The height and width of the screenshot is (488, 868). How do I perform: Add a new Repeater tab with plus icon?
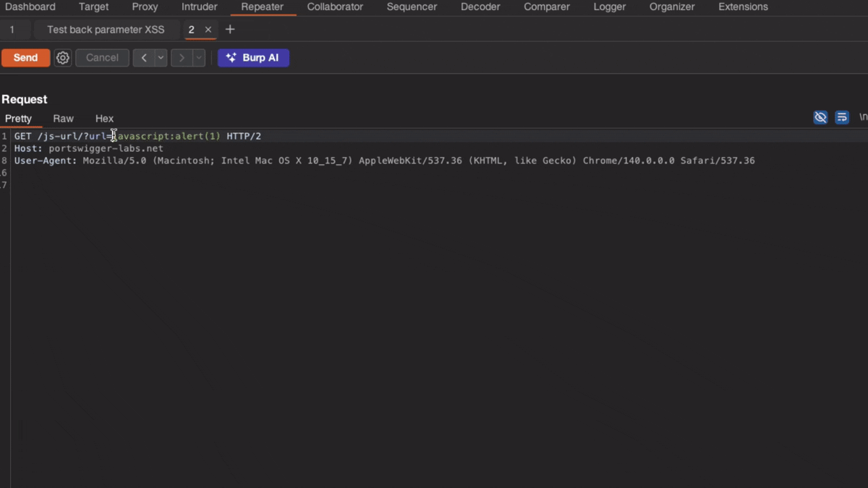230,30
